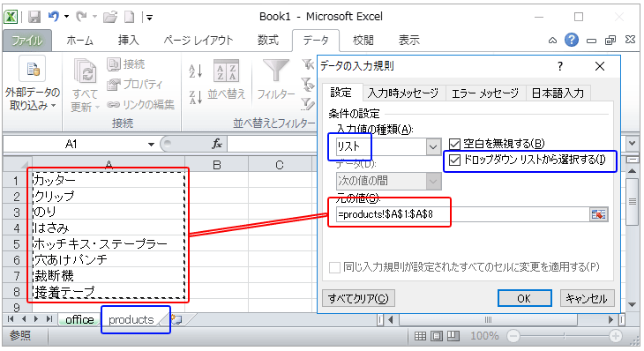Viewport: 644px width, 351px height.
Task: Toggle 空白を無視する checkbox
Action: 454,144
